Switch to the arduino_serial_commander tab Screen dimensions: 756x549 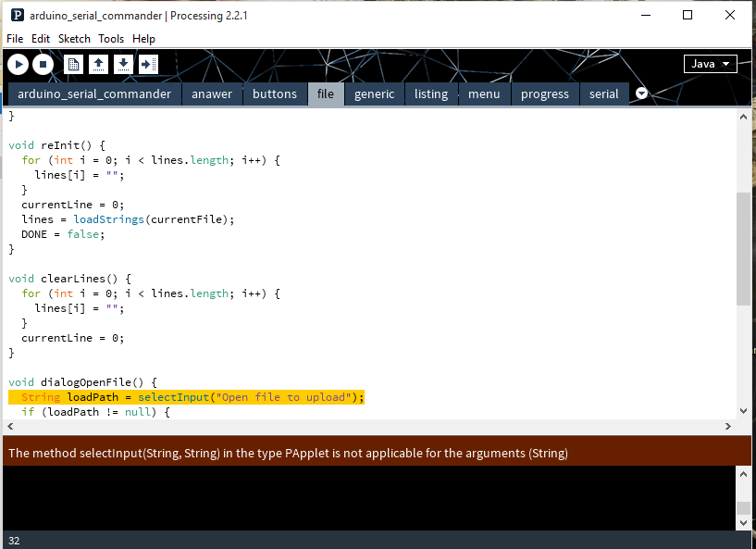[x=94, y=94]
